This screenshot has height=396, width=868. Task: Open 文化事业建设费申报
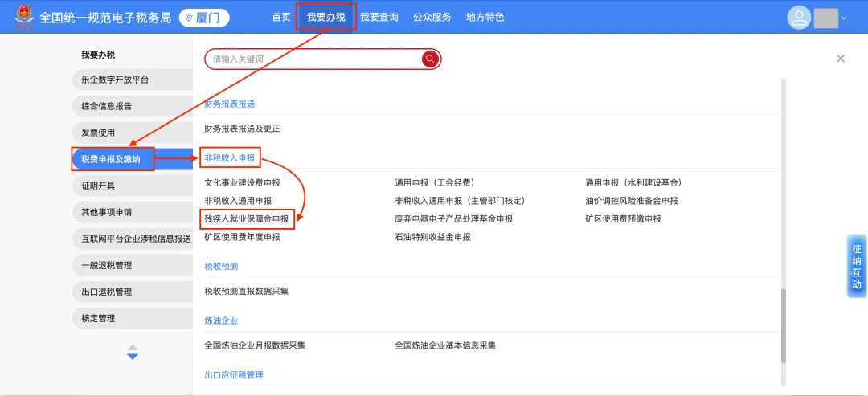(x=243, y=183)
